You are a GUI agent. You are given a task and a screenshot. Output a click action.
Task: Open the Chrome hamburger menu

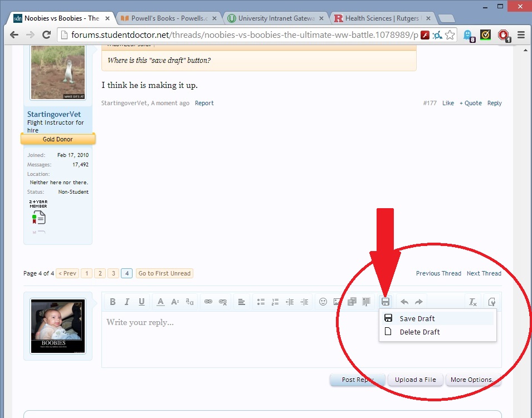(x=521, y=35)
